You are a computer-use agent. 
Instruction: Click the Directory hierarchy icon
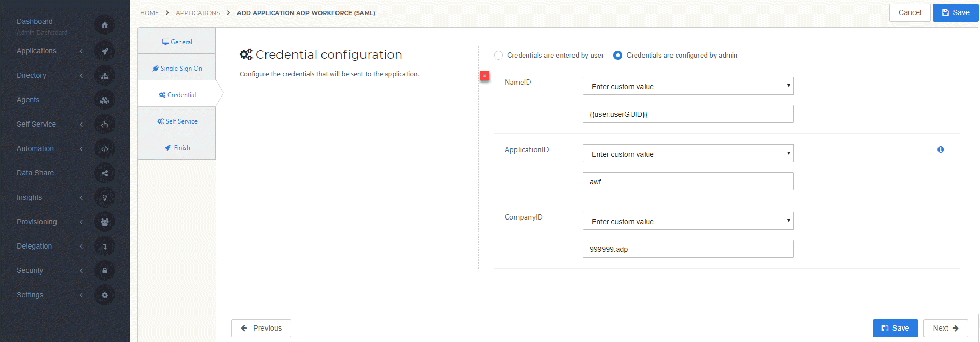coord(105,76)
